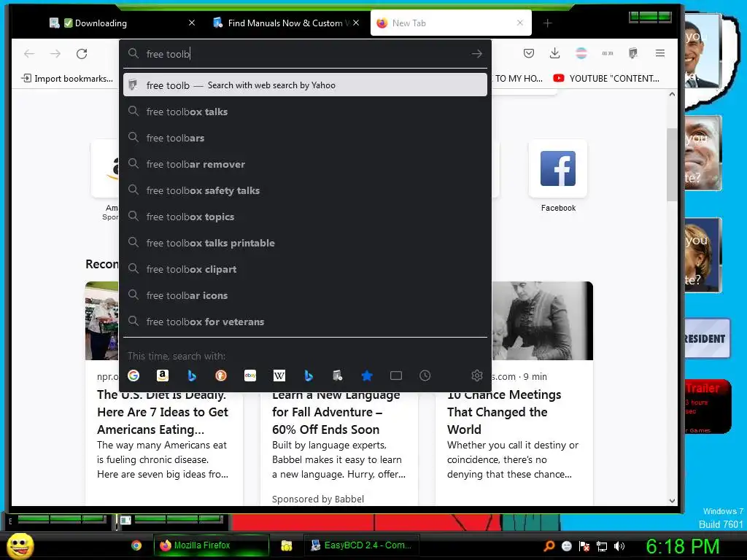The image size is (747, 560).
Task: Open search settings gear icon
Action: [477, 376]
